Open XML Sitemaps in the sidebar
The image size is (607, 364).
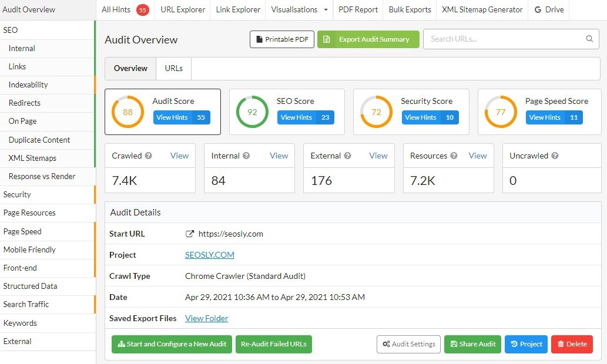coord(47,158)
